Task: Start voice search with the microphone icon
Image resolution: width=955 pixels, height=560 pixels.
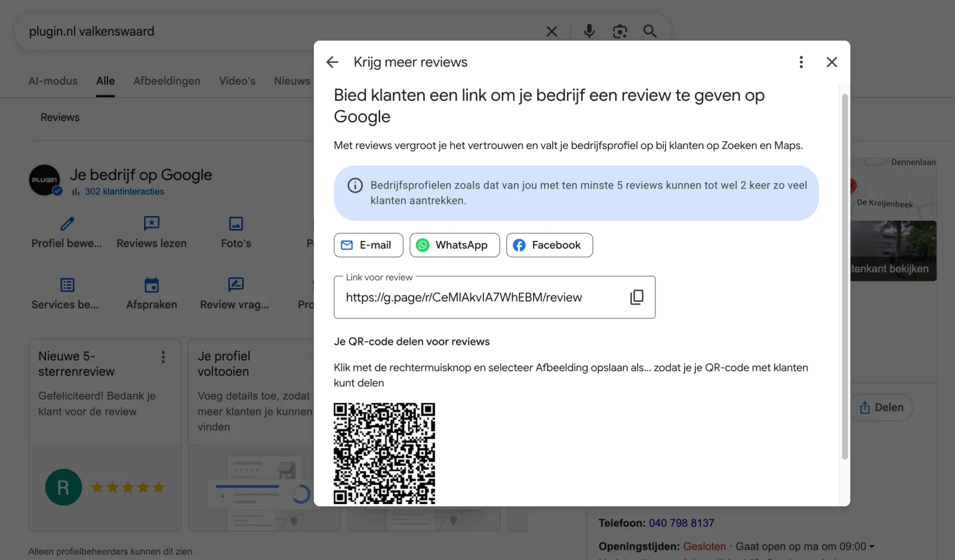Action: pos(589,31)
